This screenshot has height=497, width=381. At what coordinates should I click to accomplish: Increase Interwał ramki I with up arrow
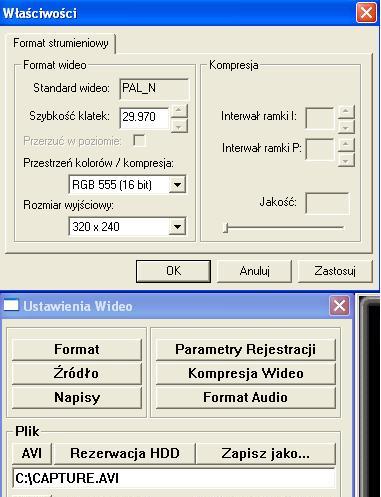point(346,112)
